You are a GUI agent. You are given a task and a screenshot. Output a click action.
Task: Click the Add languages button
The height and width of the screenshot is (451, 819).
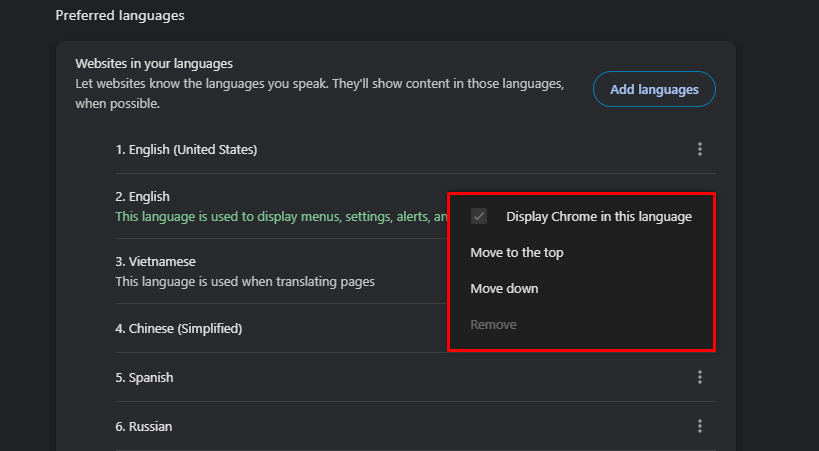654,89
